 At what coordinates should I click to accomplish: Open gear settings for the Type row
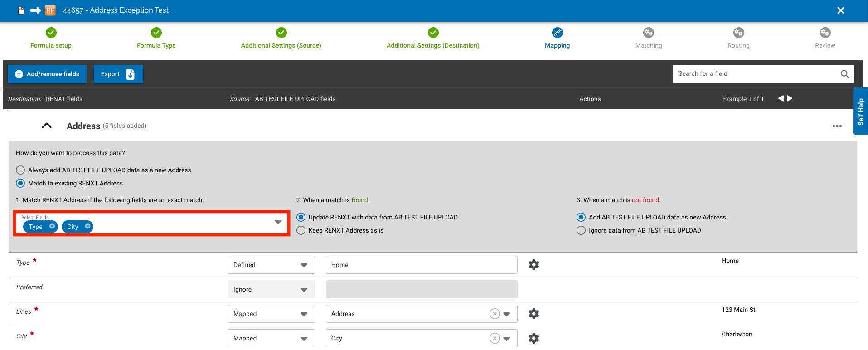pos(533,265)
